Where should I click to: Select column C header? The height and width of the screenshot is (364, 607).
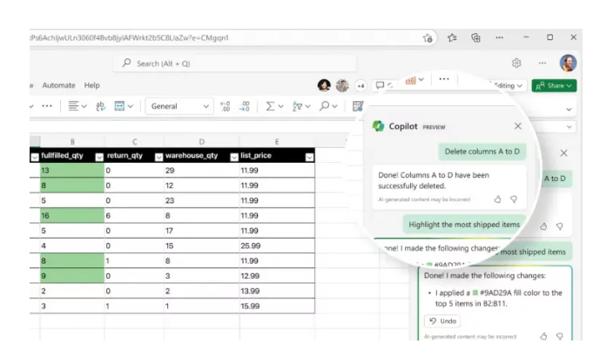point(134,142)
